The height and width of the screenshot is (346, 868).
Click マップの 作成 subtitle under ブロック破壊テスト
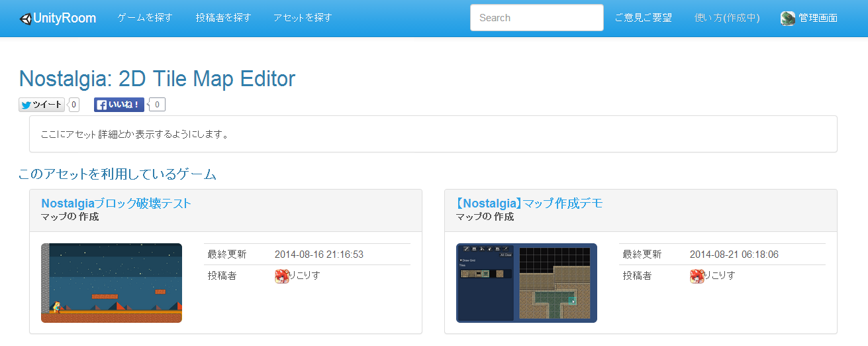coord(70,217)
